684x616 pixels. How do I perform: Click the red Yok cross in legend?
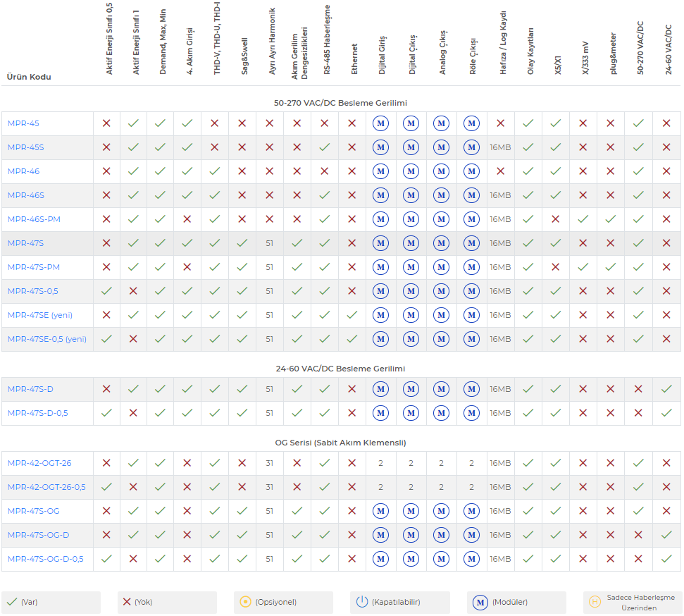[127, 602]
